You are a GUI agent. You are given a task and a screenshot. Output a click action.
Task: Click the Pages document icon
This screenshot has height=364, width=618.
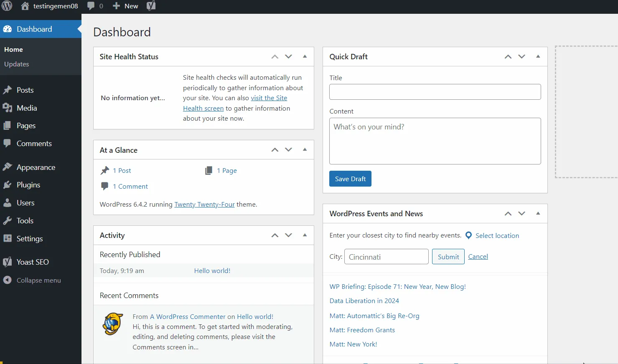tap(8, 125)
